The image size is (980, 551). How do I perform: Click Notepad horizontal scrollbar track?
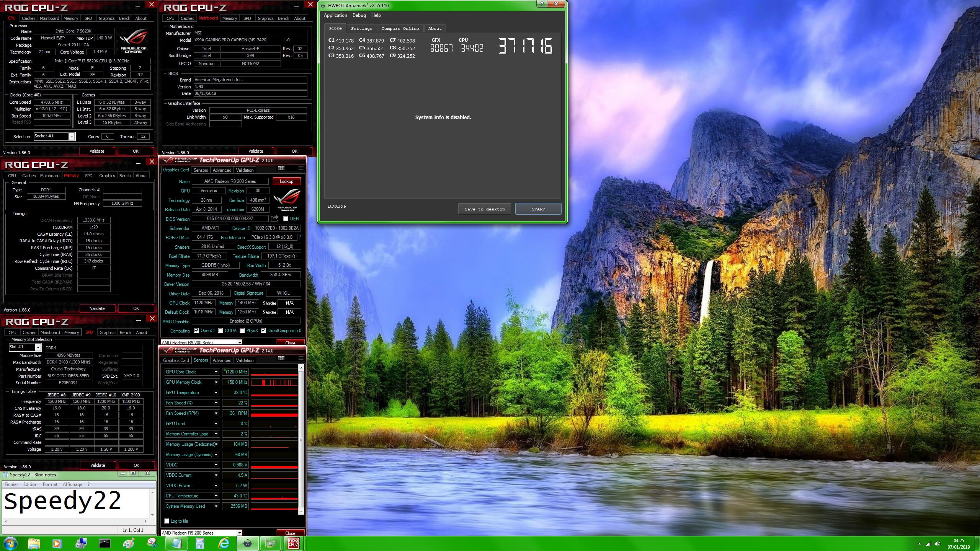pos(76,521)
